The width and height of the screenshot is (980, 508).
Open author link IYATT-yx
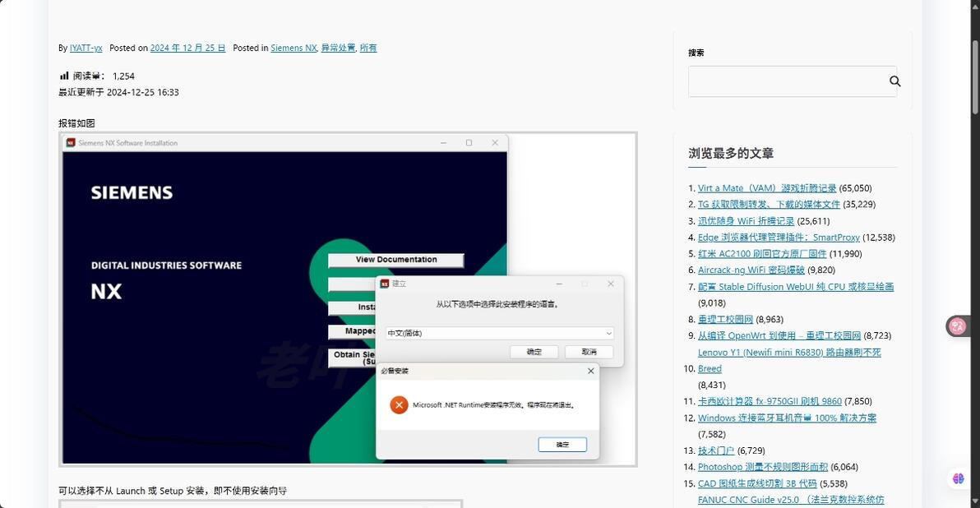86,48
